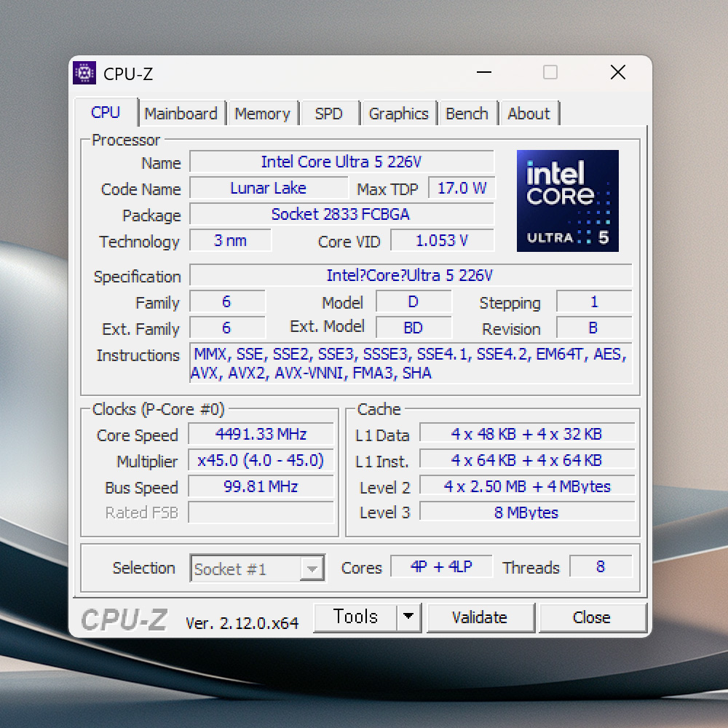Click the Close button at bottom
This screenshot has width=728, height=728.
click(591, 617)
